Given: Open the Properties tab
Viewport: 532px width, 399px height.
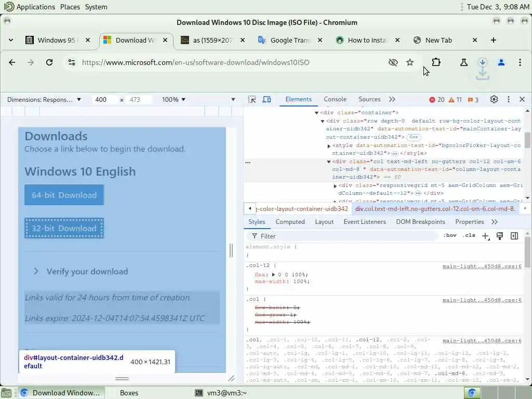Looking at the screenshot, I should coord(470,222).
